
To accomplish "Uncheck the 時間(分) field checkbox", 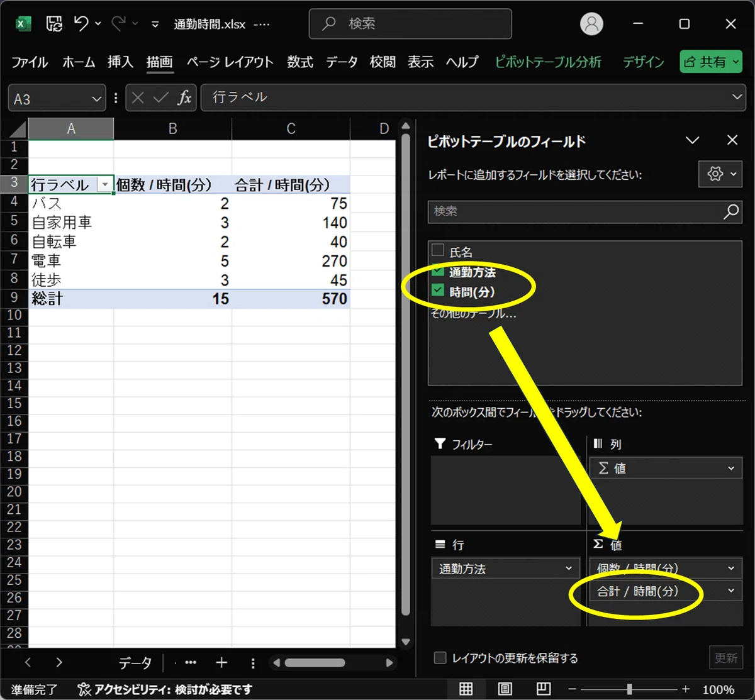I will point(439,291).
